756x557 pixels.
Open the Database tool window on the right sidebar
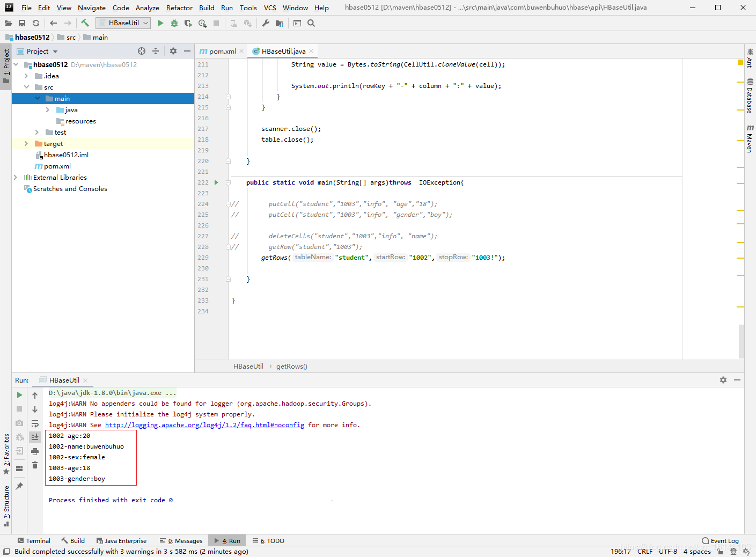click(750, 96)
